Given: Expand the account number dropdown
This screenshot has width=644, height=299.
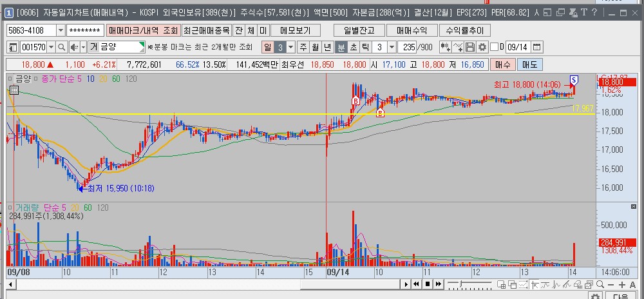Looking at the screenshot, I should (x=61, y=30).
